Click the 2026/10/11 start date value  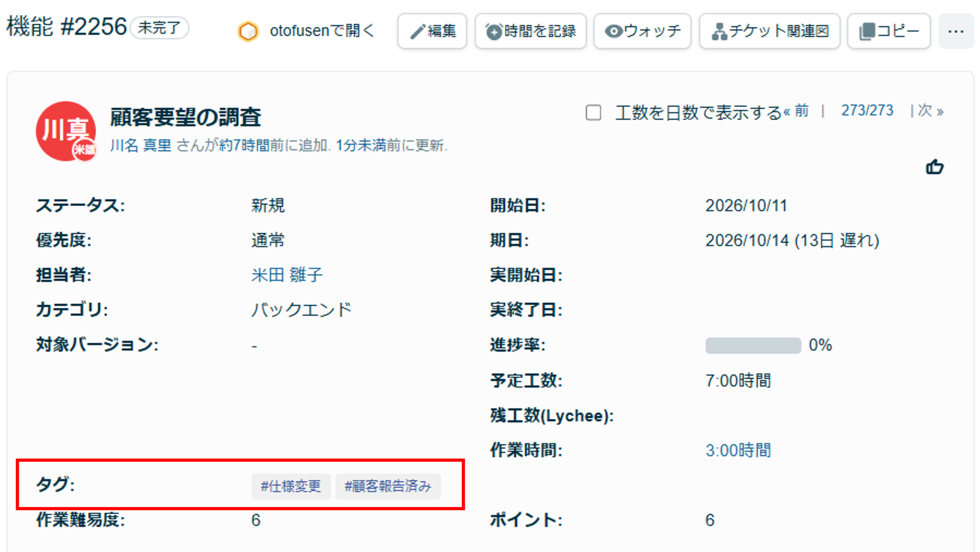(746, 206)
